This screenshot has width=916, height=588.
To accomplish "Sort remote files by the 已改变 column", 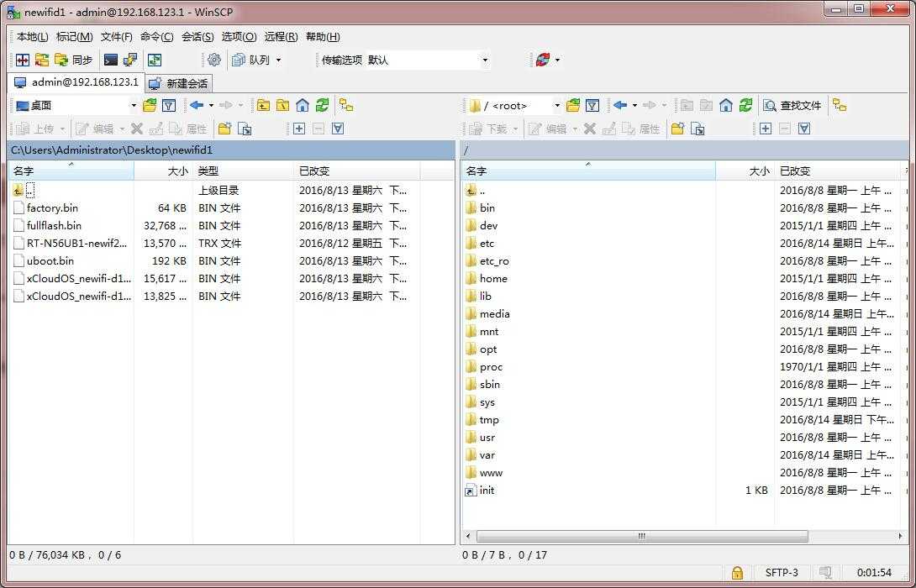I will pyautogui.click(x=836, y=171).
